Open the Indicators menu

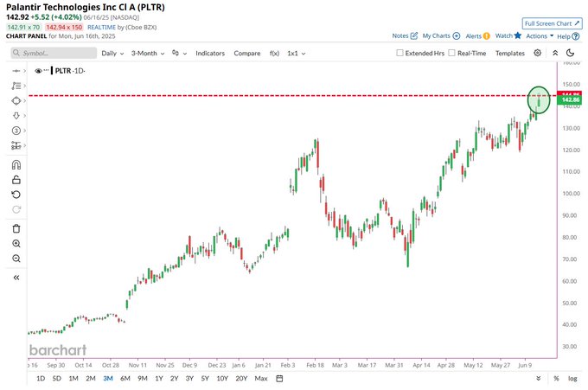coord(210,54)
